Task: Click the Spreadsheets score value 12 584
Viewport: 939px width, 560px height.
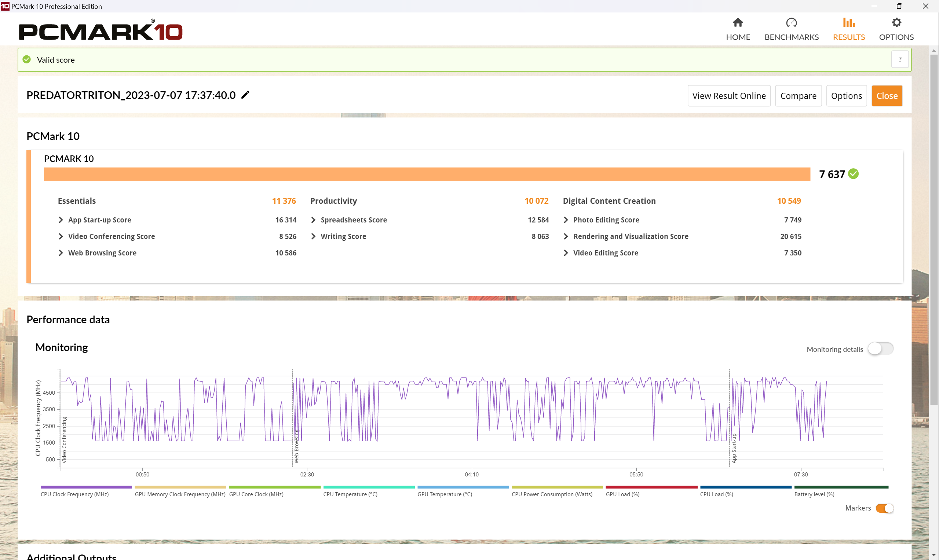Action: (538, 220)
